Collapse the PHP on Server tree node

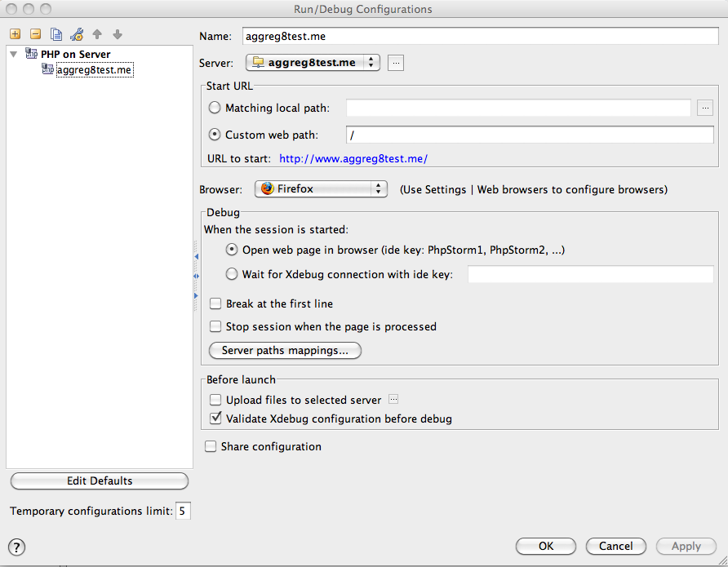click(x=13, y=54)
